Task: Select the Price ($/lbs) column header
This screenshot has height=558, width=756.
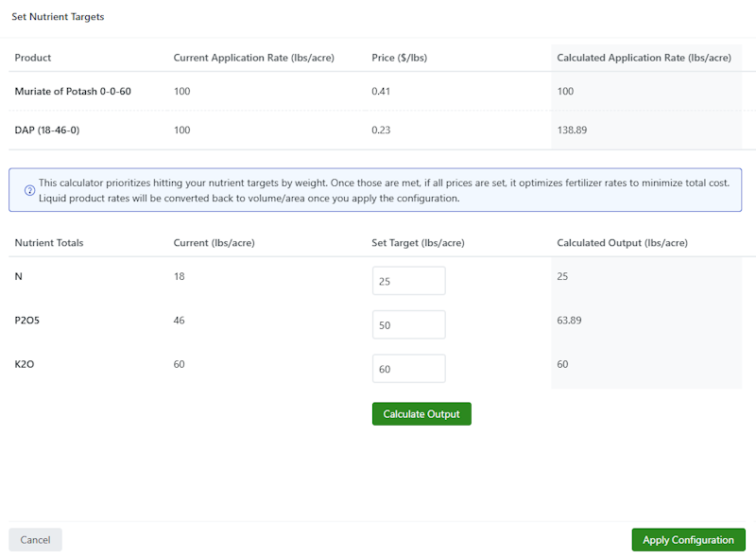Action: tap(399, 58)
